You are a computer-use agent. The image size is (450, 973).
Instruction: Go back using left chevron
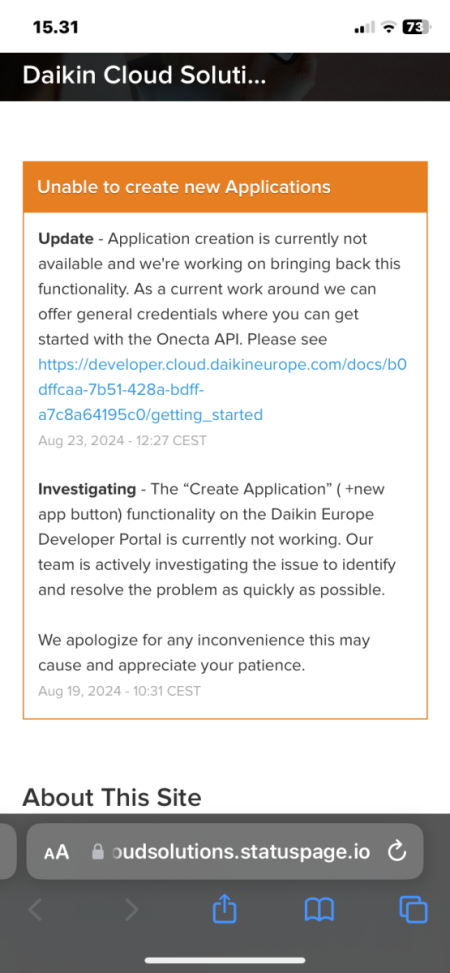pos(35,910)
